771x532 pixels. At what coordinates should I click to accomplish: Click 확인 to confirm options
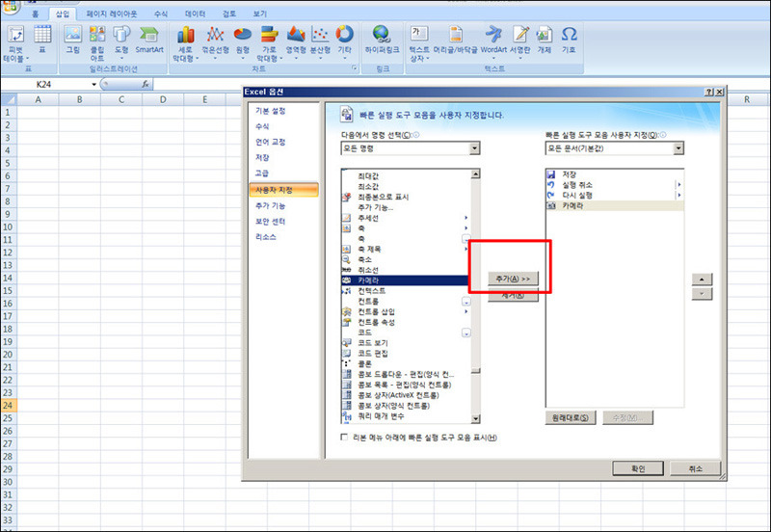pos(638,468)
